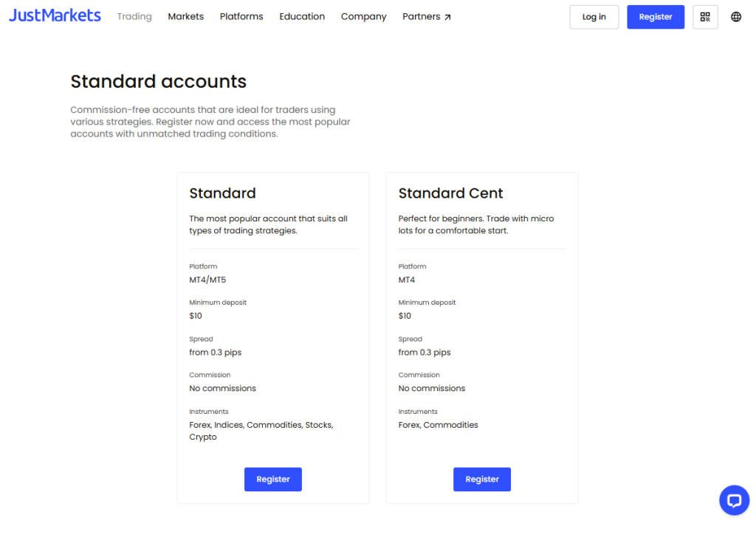The width and height of the screenshot is (756, 540).
Task: Open the globe language selector
Action: pos(736,17)
